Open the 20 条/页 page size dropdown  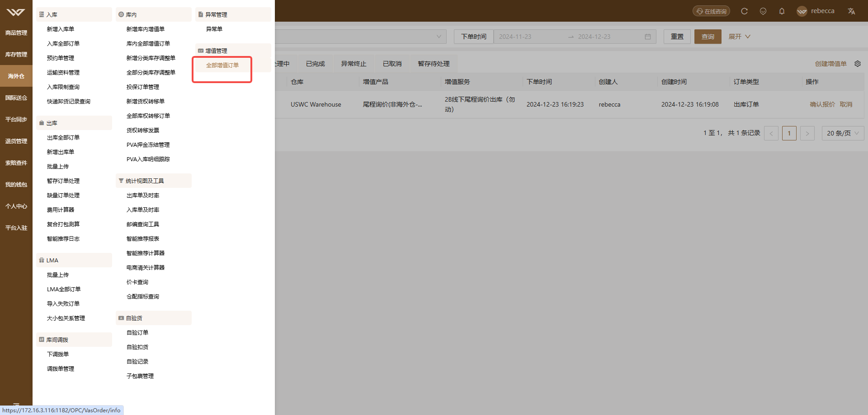click(x=843, y=133)
